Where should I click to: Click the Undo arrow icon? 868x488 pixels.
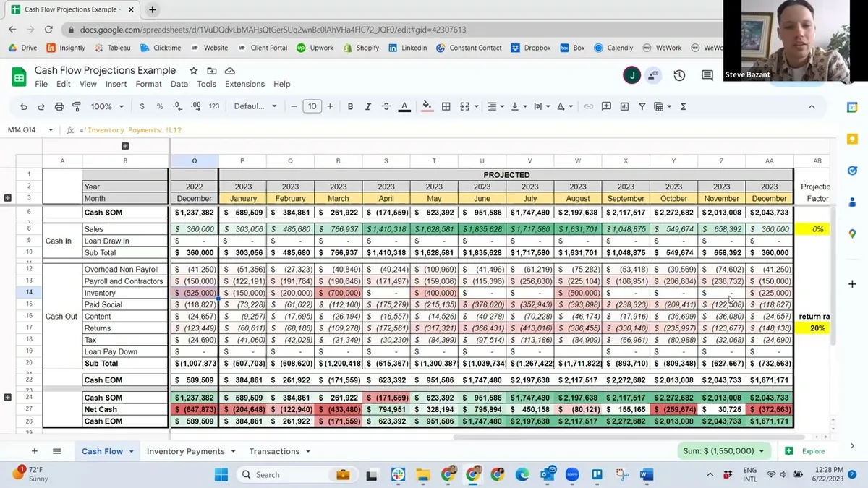click(23, 106)
